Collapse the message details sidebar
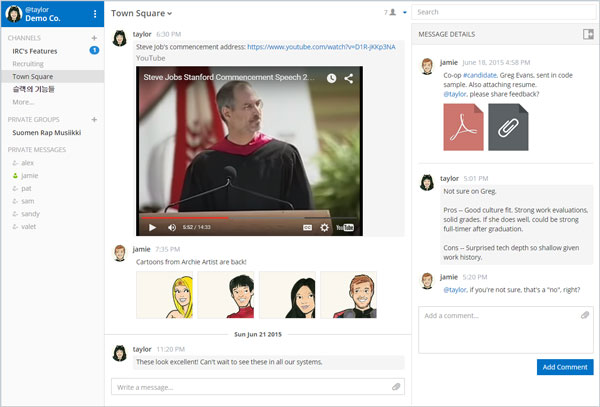The image size is (600, 407). tap(588, 34)
